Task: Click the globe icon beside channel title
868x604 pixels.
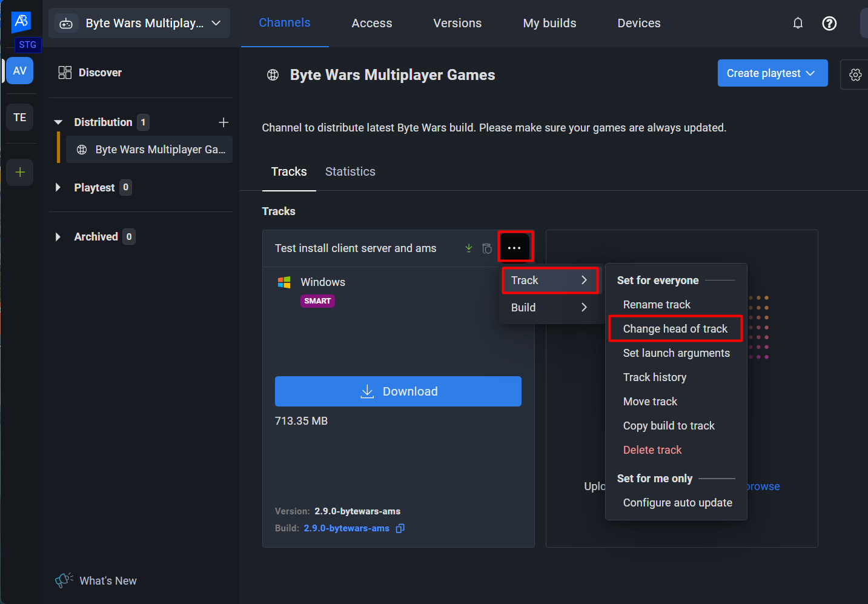Action: coord(273,75)
